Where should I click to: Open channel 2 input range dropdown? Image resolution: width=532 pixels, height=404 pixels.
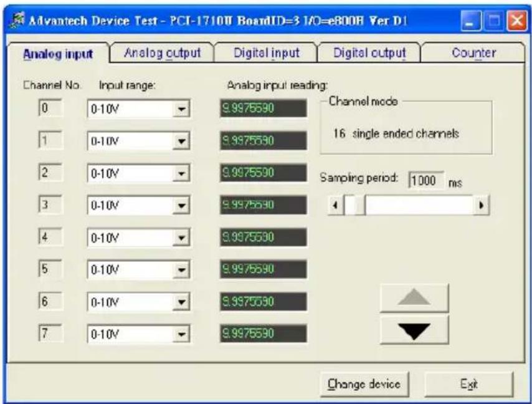[181, 173]
